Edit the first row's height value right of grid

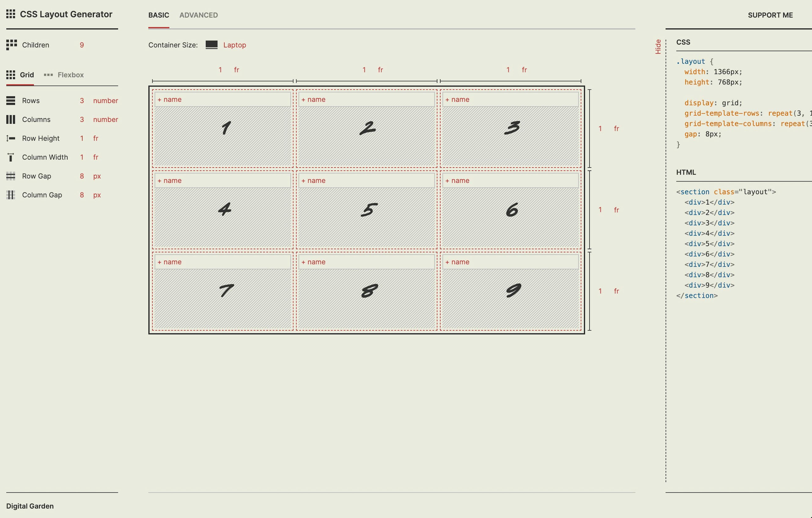coord(600,128)
